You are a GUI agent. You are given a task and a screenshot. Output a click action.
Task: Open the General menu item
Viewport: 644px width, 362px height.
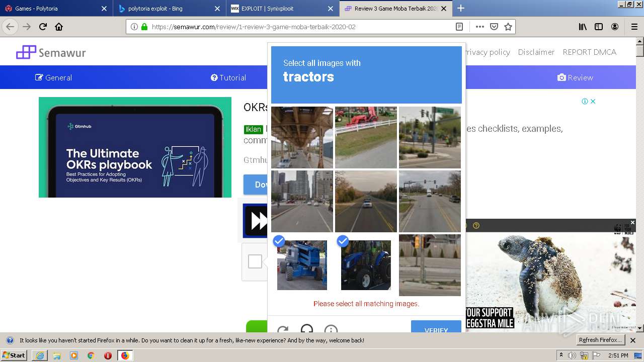pyautogui.click(x=53, y=77)
